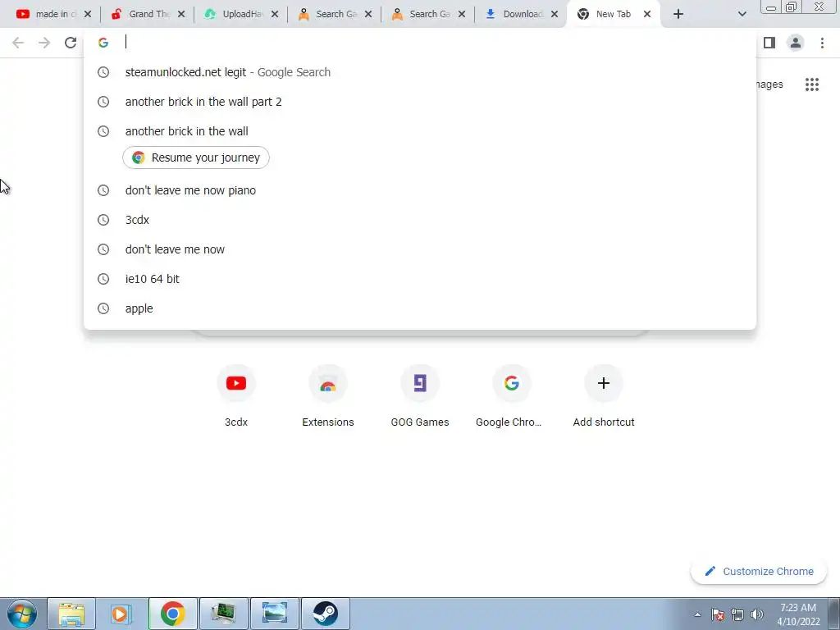Click the Show desktop button
This screenshot has height=630, width=840.
click(834, 614)
